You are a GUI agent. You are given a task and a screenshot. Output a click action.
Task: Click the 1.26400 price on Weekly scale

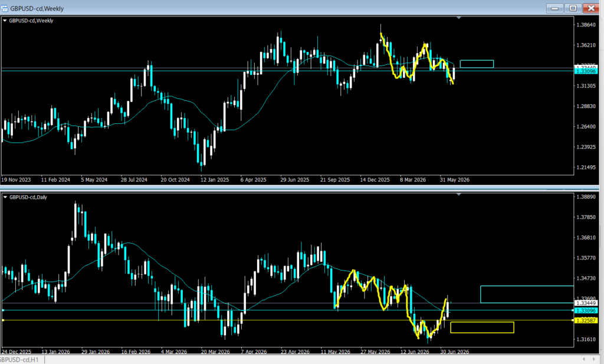pos(586,127)
